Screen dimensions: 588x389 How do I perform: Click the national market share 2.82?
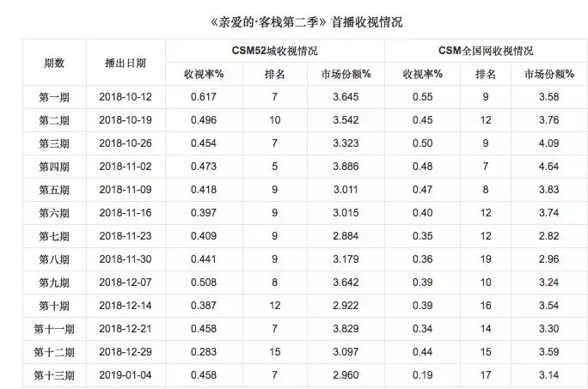(x=549, y=236)
